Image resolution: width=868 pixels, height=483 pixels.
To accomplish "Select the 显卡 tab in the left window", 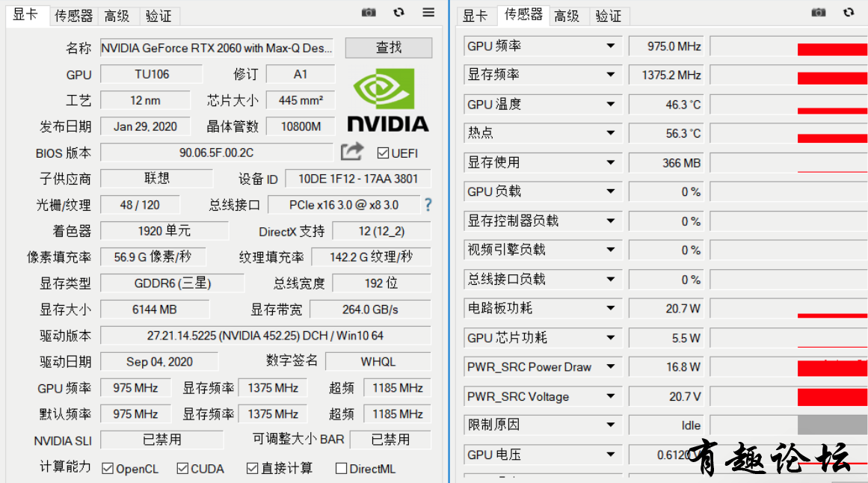I will tap(25, 14).
